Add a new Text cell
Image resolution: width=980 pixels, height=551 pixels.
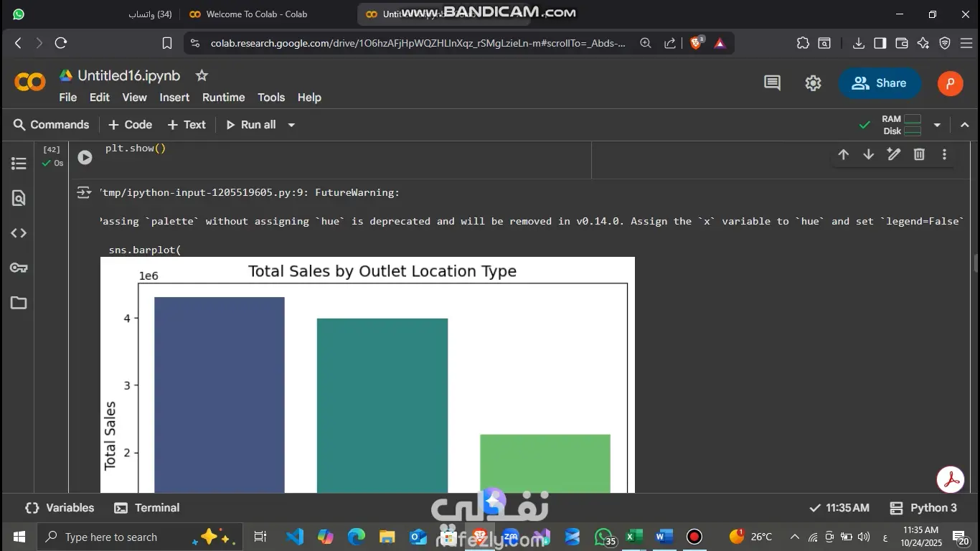click(187, 125)
